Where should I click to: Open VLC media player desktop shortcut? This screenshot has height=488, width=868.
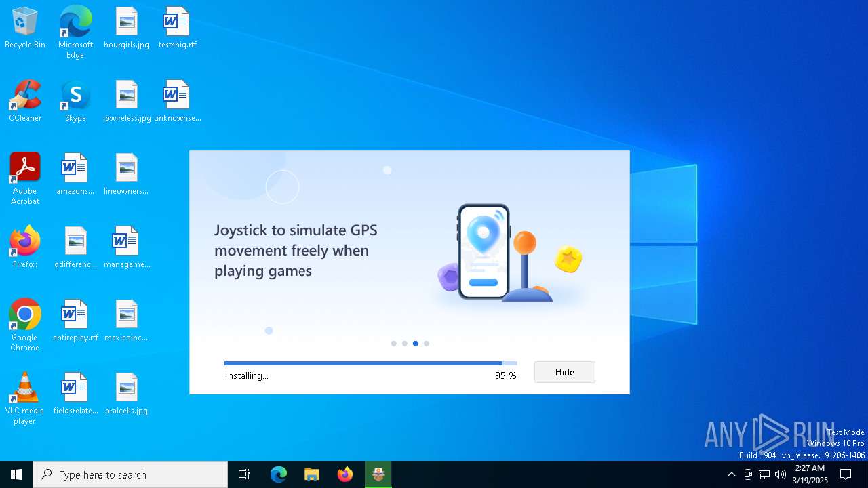click(25, 399)
